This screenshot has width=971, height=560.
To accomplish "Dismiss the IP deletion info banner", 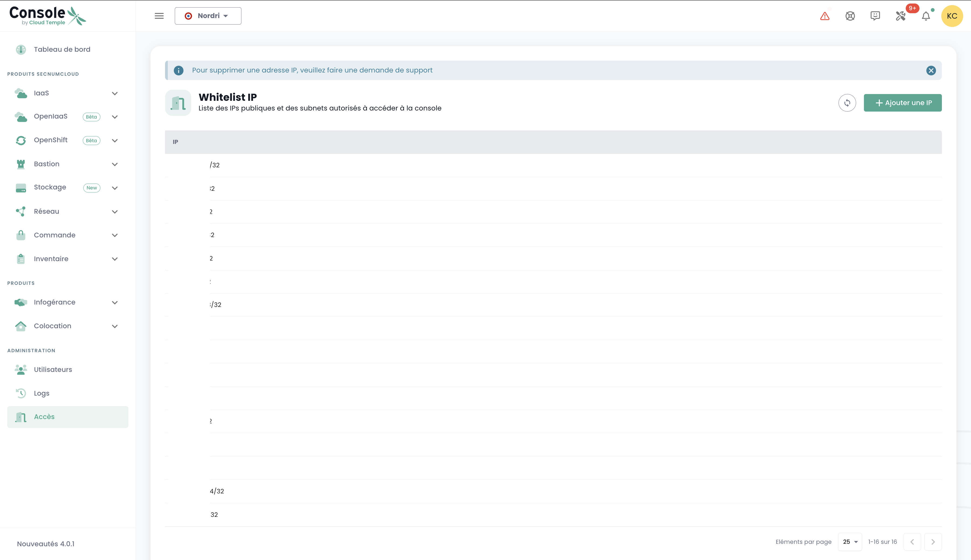I will (931, 70).
